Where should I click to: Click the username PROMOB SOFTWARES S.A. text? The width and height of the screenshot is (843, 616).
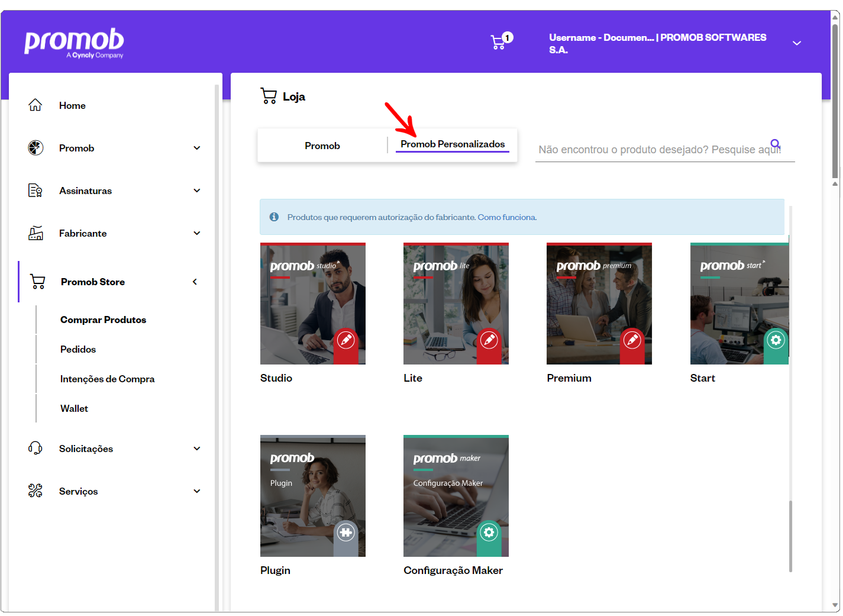click(x=658, y=43)
